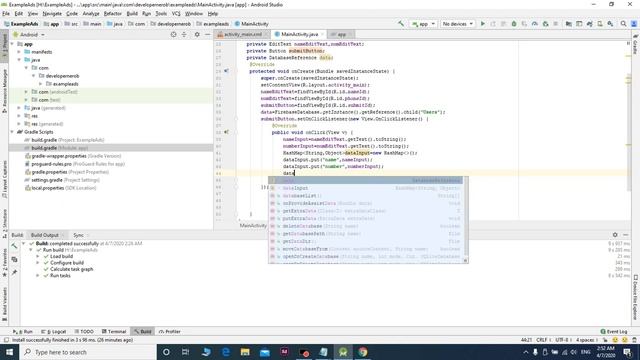640x360 pixels.
Task: Open the Refactor menu
Action: click(113, 13)
